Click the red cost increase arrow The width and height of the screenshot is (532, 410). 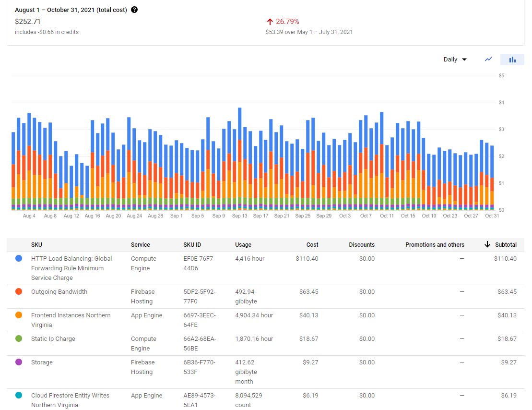coord(270,22)
